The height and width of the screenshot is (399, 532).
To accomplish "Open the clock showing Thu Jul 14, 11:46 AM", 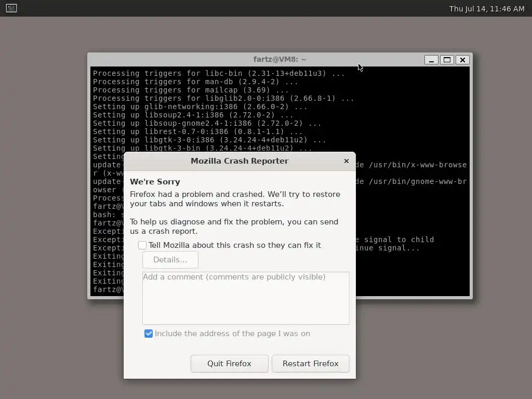I will click(486, 9).
